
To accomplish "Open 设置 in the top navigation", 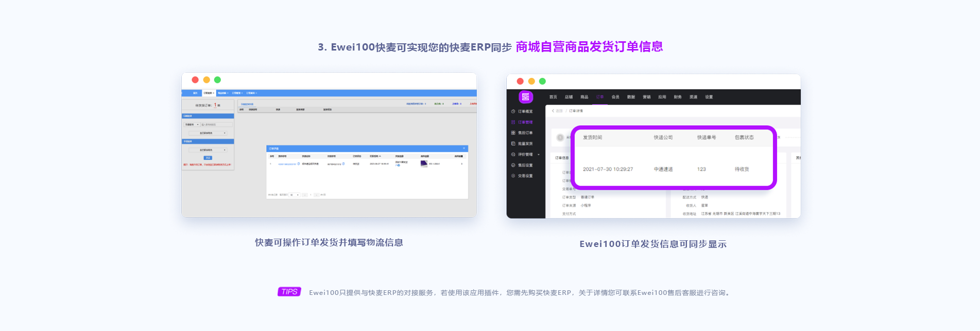I will [709, 97].
